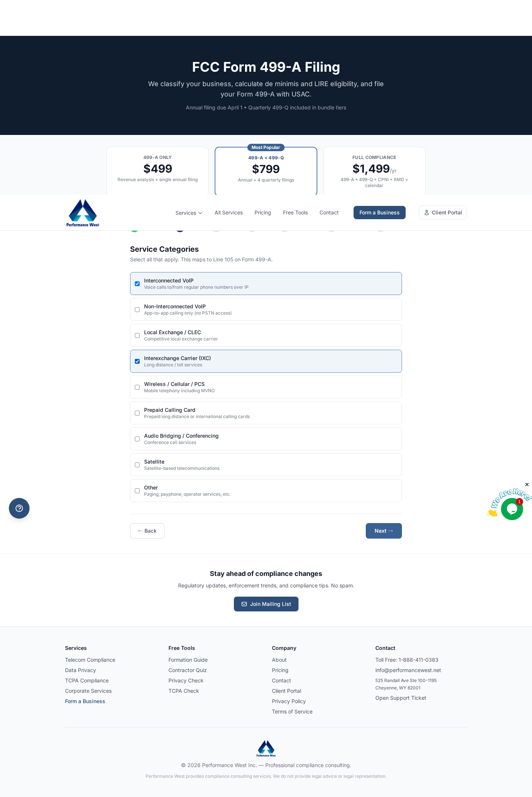
Task: Check the Satellite service category
Action: [x=137, y=465]
